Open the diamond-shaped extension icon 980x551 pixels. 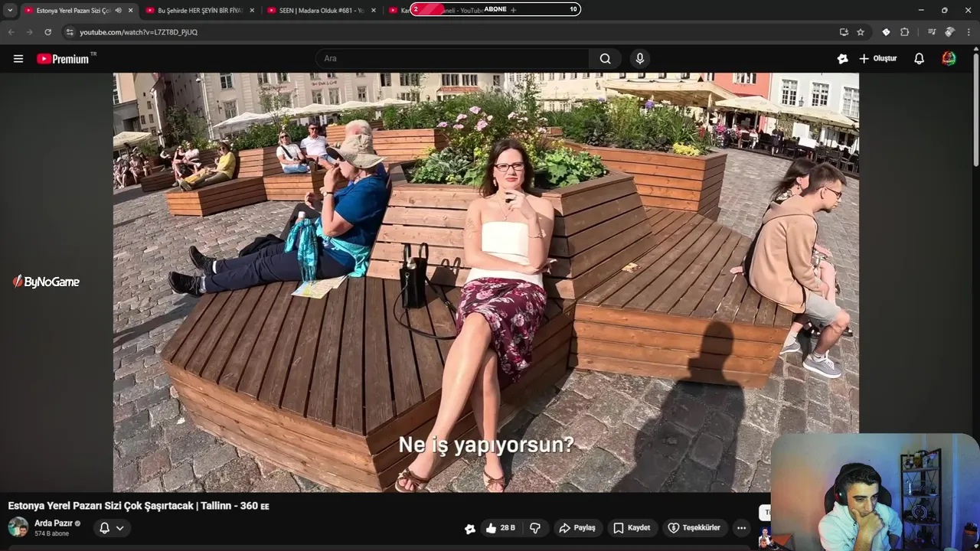(x=886, y=32)
